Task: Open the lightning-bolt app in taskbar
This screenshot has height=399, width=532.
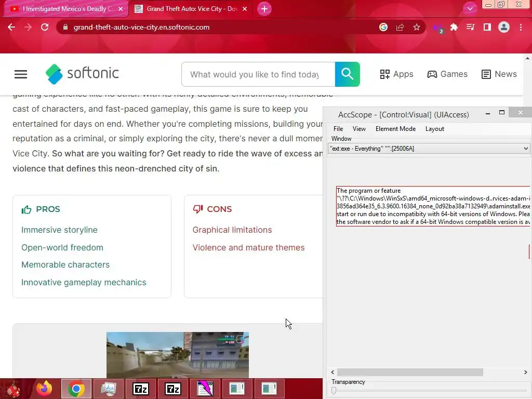Action: (x=205, y=389)
